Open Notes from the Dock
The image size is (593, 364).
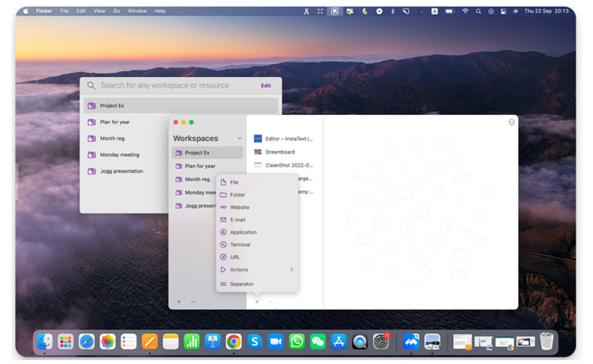click(171, 342)
